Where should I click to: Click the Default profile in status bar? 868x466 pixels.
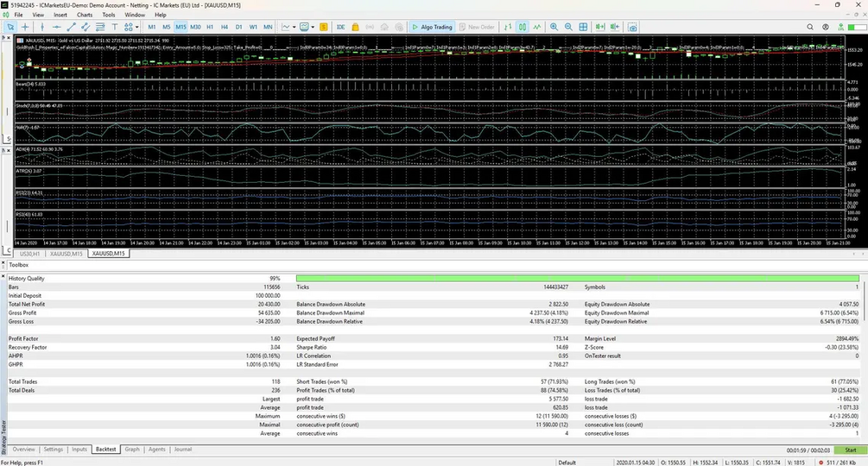(x=567, y=463)
